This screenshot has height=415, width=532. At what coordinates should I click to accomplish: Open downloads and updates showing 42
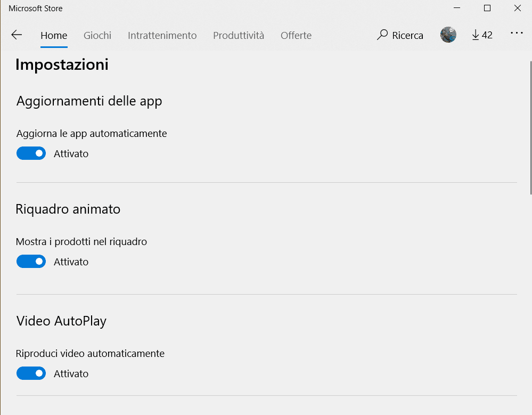(x=482, y=35)
